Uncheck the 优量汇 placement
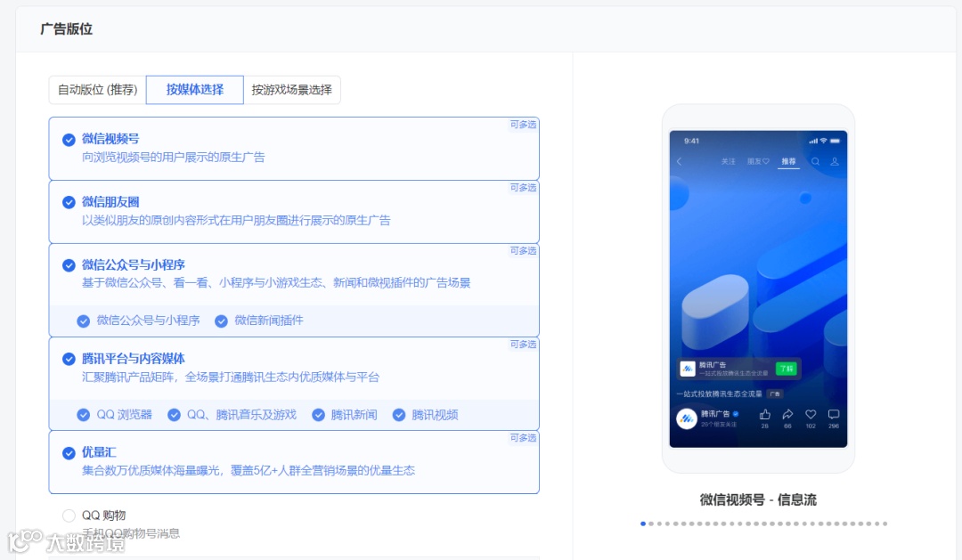This screenshot has width=962, height=560. click(69, 453)
